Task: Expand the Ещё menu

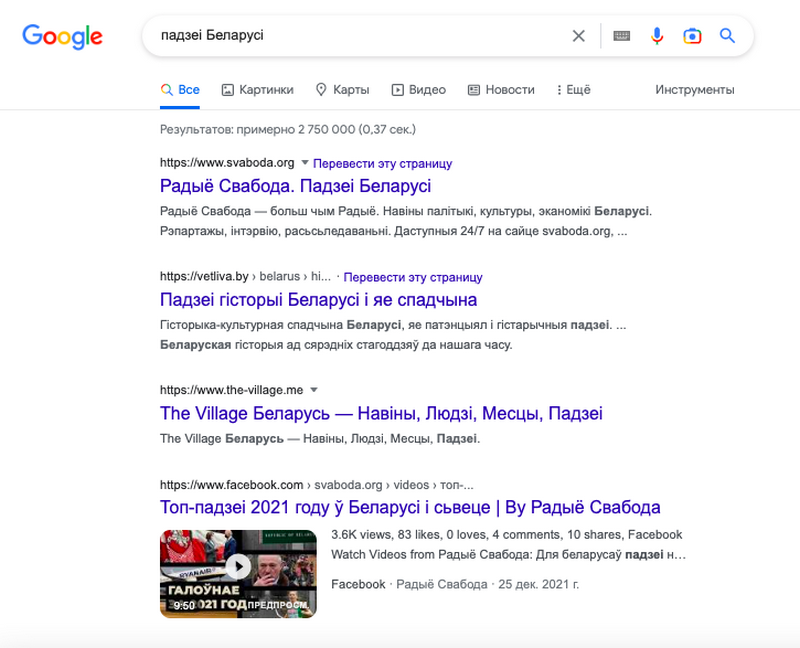Action: tap(572, 90)
